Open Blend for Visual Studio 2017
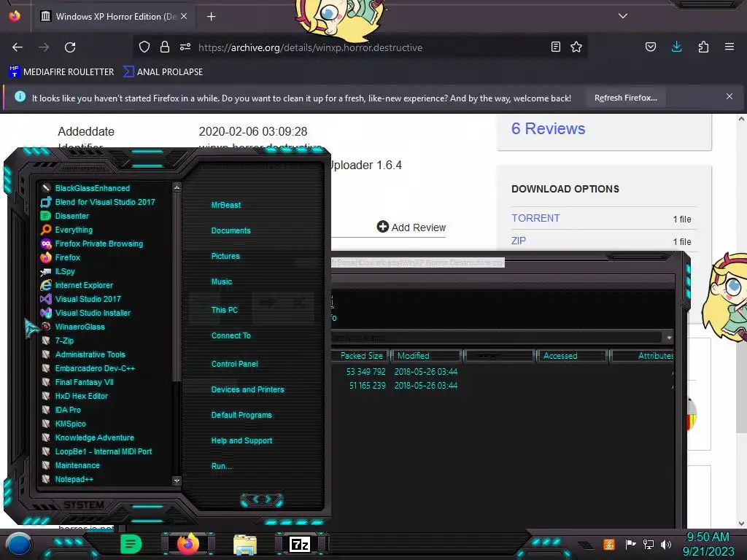Viewport: 747px width, 560px height. [x=98, y=202]
